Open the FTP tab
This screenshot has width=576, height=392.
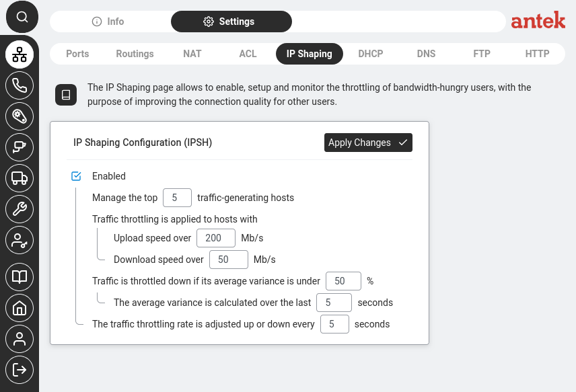(x=482, y=54)
